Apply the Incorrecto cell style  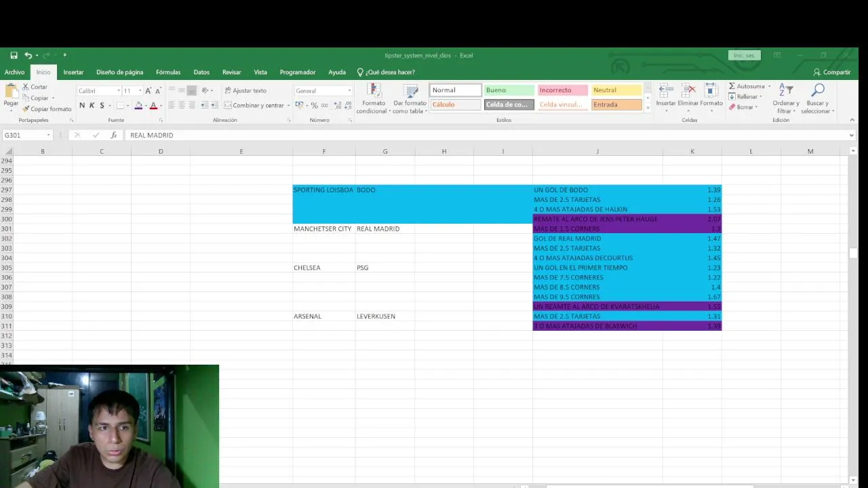coord(562,90)
